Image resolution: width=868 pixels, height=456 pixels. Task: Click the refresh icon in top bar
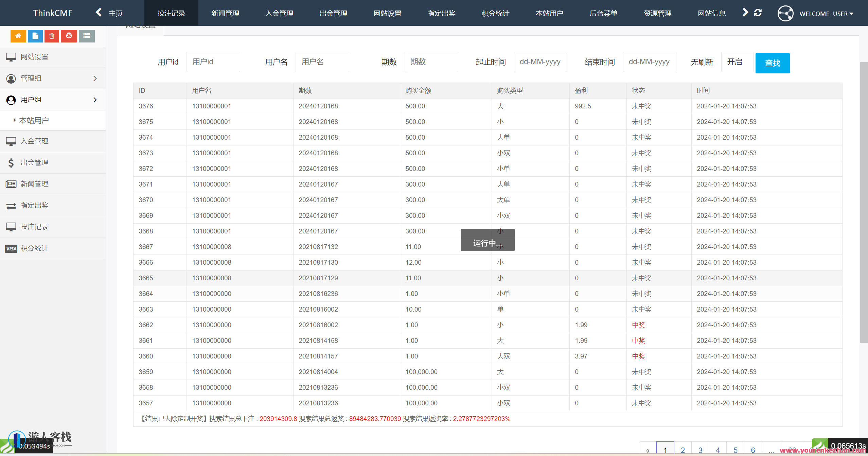point(758,13)
